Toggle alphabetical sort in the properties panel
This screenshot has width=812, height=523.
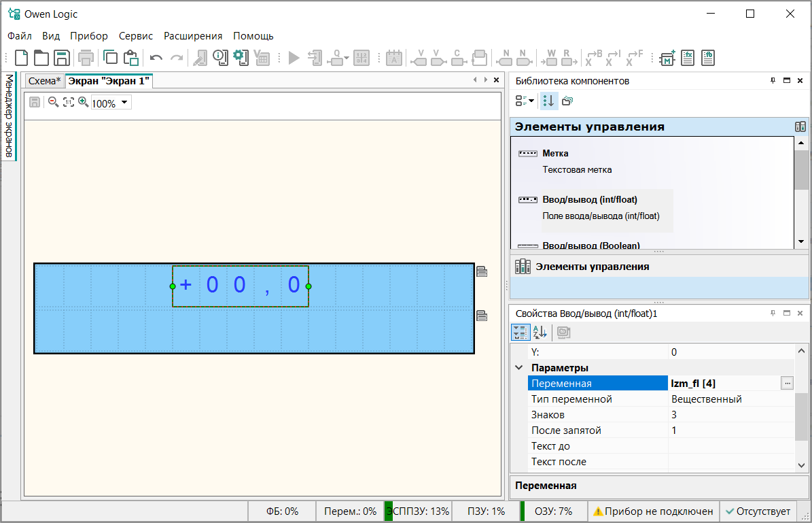click(x=540, y=332)
